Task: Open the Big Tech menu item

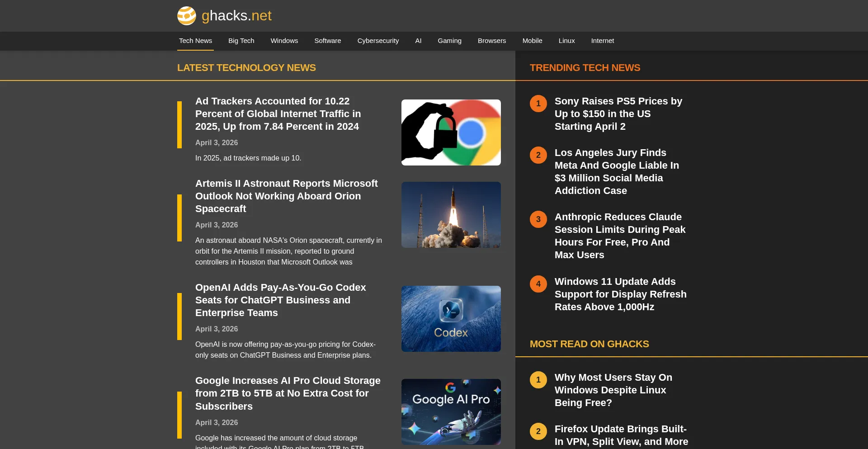Action: (241, 41)
